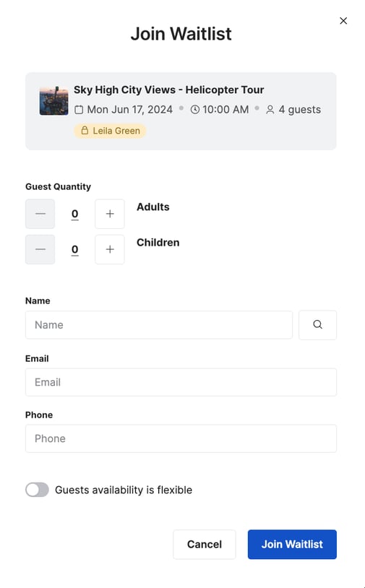Select the Phone text box
Viewport: 365px width, 588px height.
[x=181, y=438]
